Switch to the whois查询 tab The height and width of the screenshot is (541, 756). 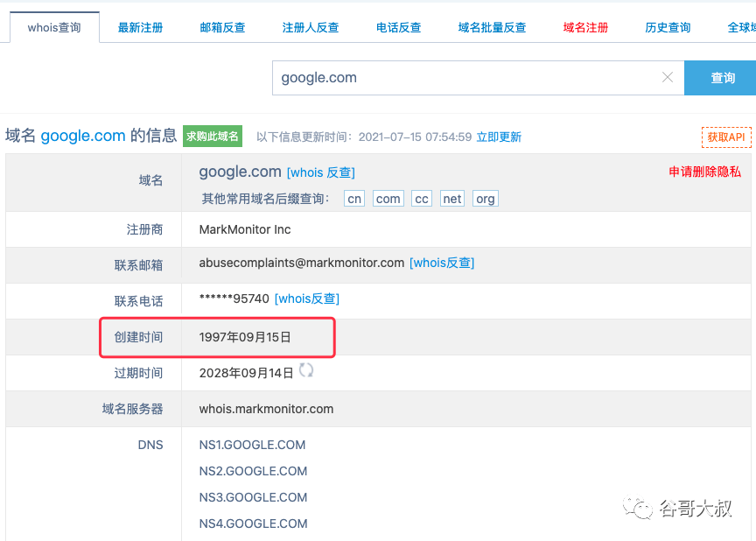(54, 27)
